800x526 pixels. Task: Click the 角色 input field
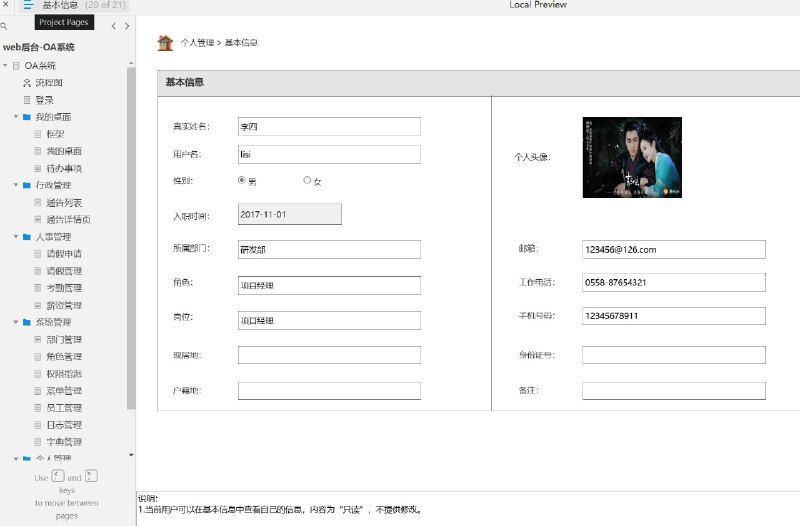(329, 285)
